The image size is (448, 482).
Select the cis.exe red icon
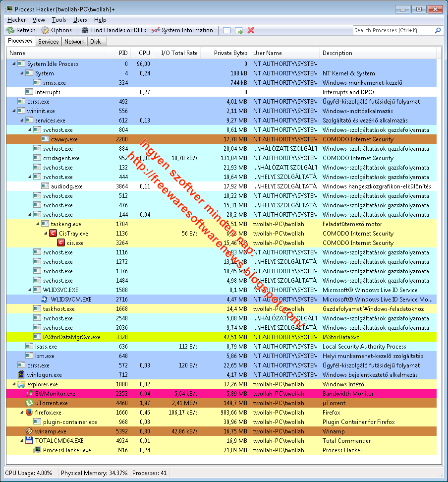point(61,243)
